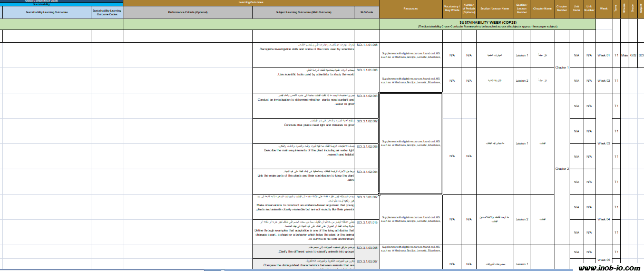
Task: Click the selected Resources cell with thick border
Action: [411, 143]
